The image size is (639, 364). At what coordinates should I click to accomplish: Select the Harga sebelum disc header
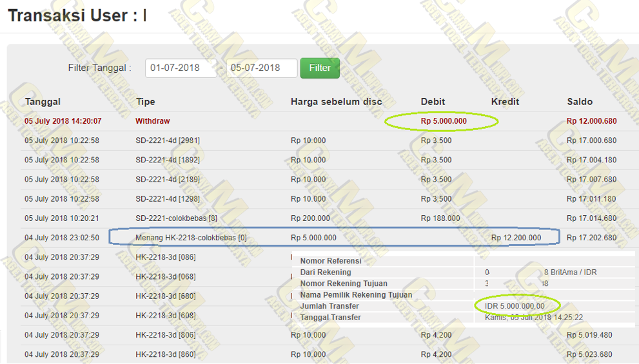pos(336,102)
